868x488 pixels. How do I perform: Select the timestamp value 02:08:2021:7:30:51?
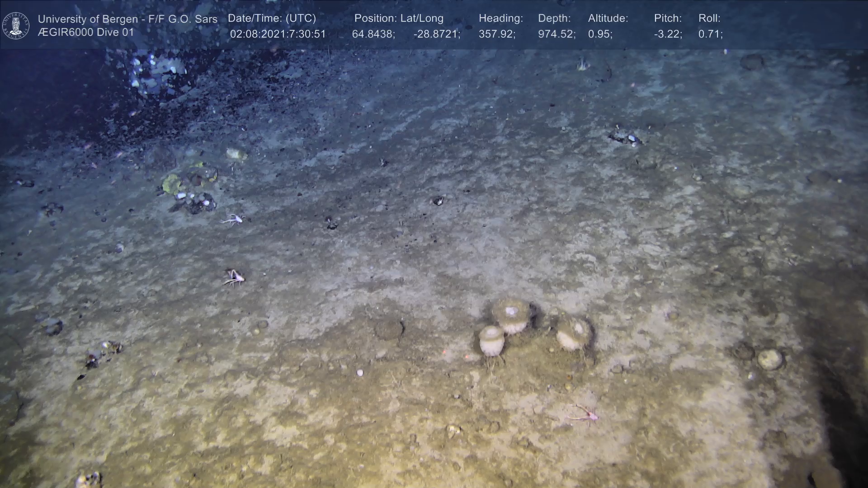pyautogui.click(x=278, y=34)
